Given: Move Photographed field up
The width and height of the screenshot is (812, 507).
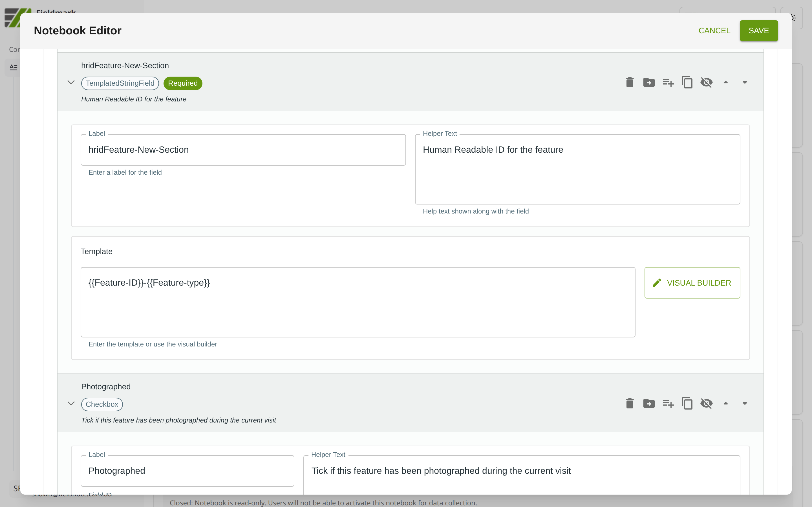Looking at the screenshot, I should pos(725,403).
